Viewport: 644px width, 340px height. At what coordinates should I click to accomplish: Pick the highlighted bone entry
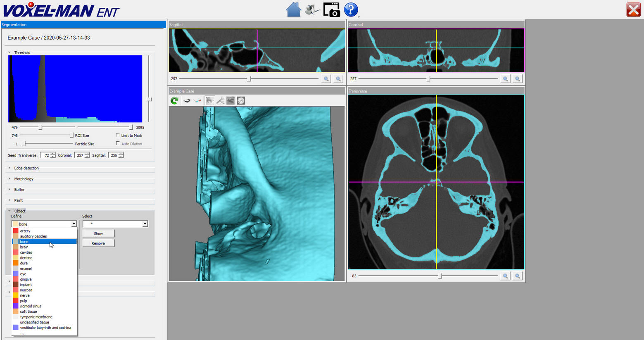(44, 242)
